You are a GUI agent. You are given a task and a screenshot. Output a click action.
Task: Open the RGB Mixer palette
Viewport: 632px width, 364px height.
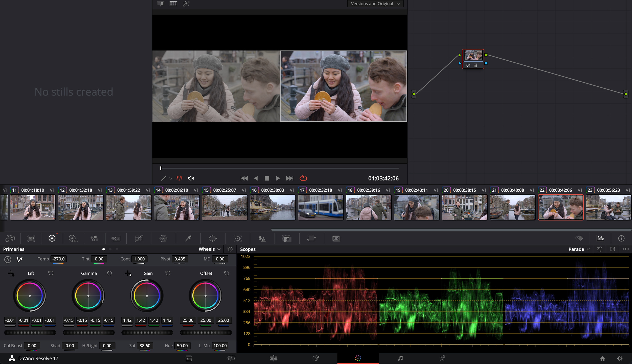(94, 238)
